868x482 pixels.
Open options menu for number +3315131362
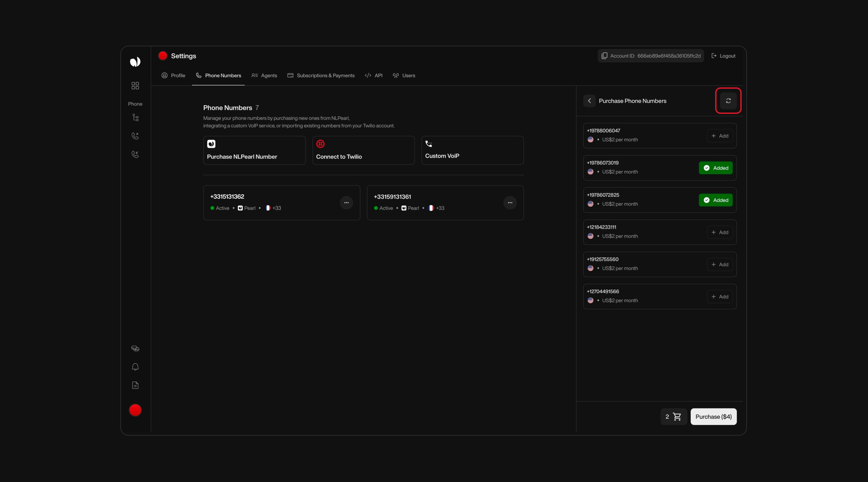346,202
